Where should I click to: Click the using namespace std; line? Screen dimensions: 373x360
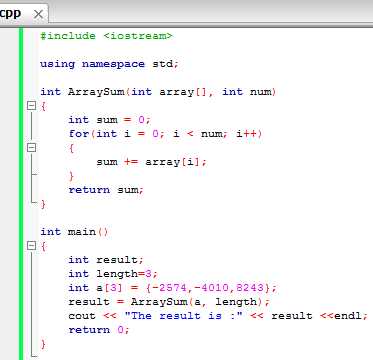pos(109,64)
